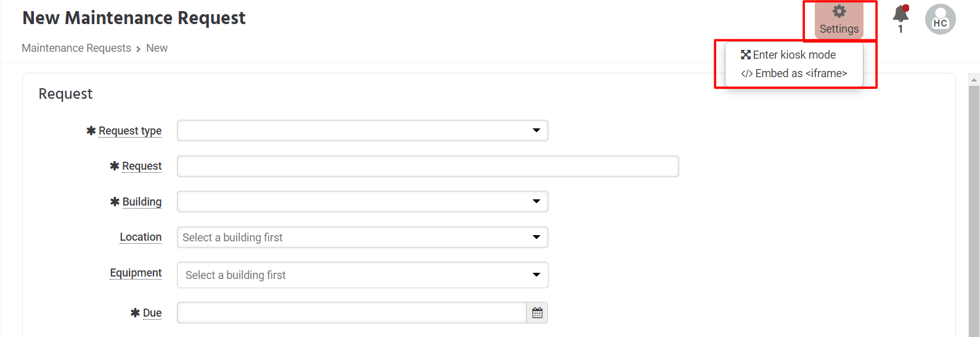Expand the Location dropdown
The width and height of the screenshot is (980, 337).
[362, 238]
